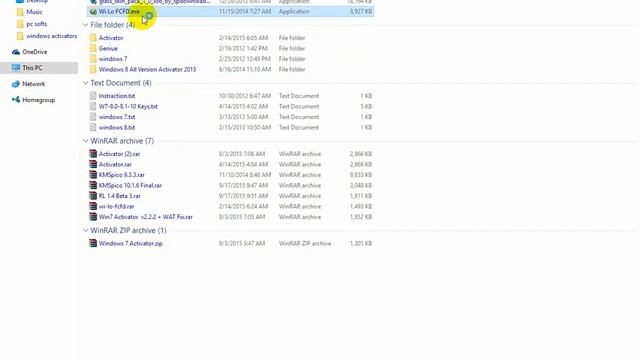Select the 'Activator (2).rar' file name
This screenshot has height=360, width=640.
click(x=119, y=154)
